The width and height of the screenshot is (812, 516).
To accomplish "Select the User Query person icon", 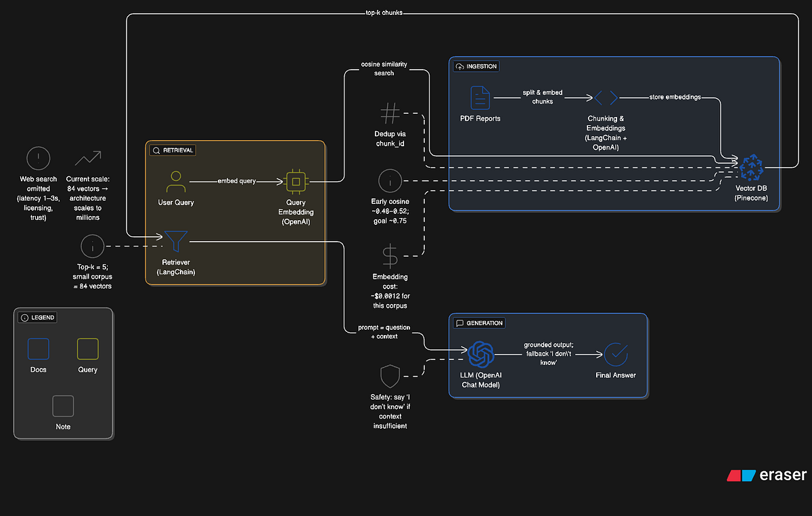I will [176, 181].
